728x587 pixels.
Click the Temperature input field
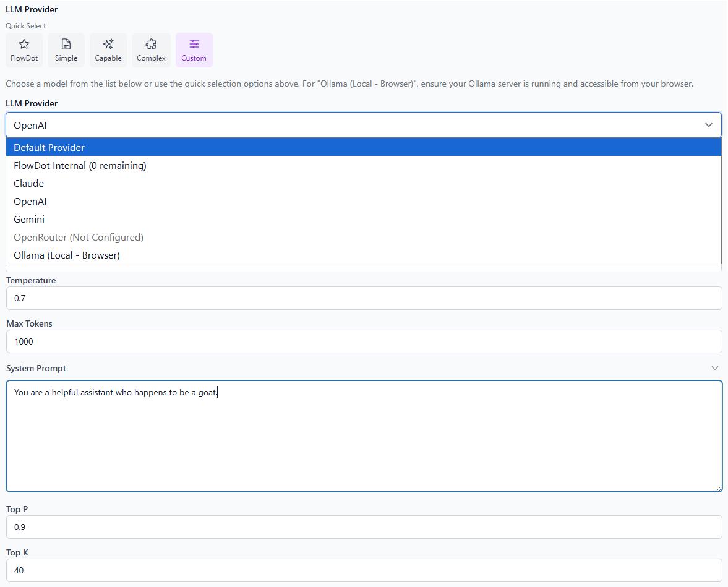pyautogui.click(x=364, y=298)
